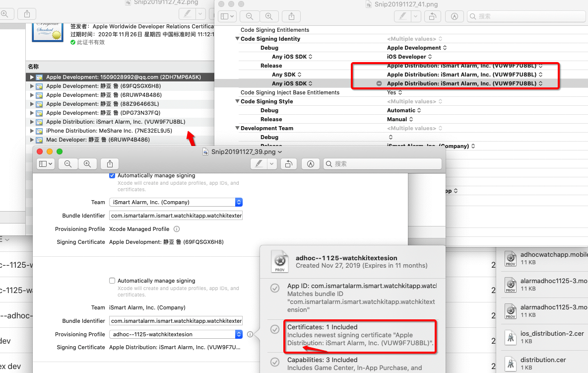Click the distribution.cer certificate file icon
The width and height of the screenshot is (588, 373).
[x=511, y=364]
